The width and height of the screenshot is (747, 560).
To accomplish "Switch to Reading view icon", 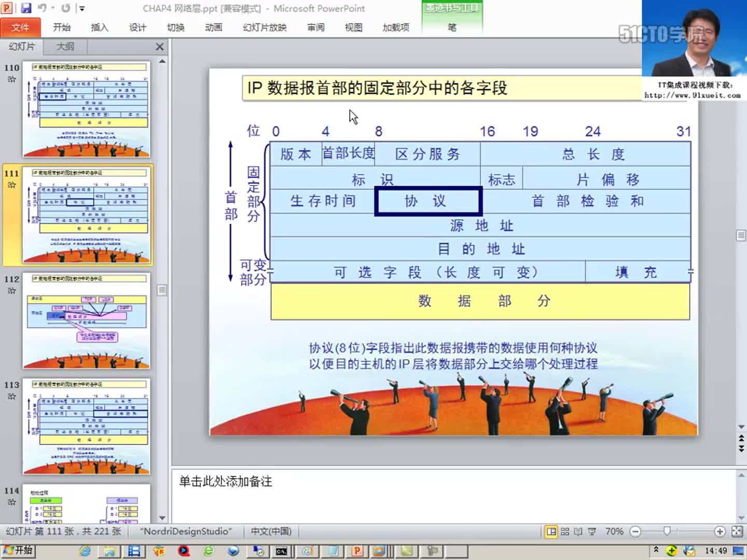I will click(x=578, y=531).
